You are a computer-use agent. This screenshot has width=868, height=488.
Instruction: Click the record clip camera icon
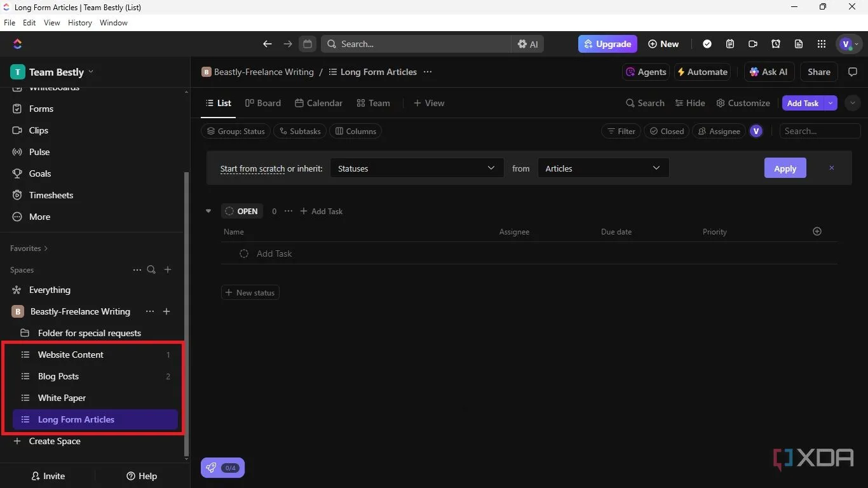(753, 44)
